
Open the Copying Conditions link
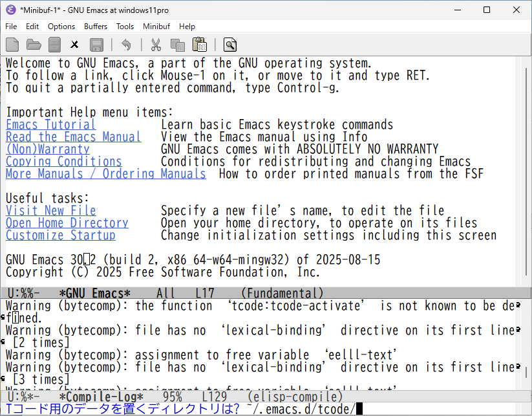coord(64,161)
